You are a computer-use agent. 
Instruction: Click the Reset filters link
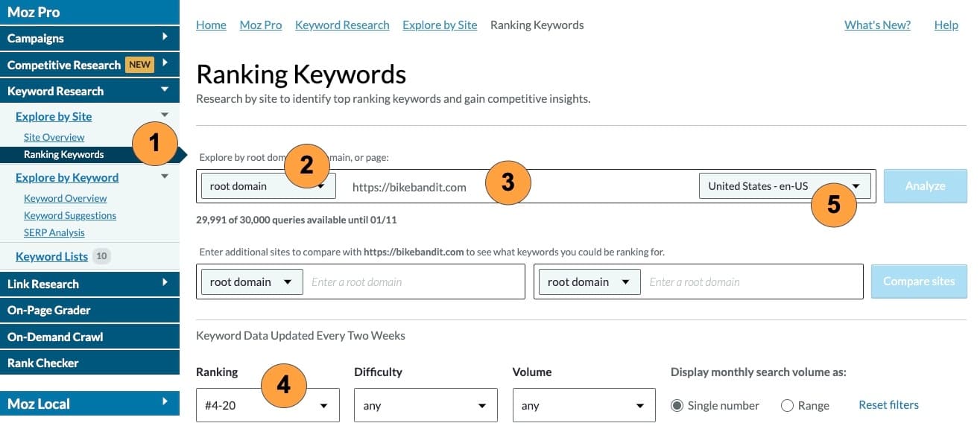888,405
